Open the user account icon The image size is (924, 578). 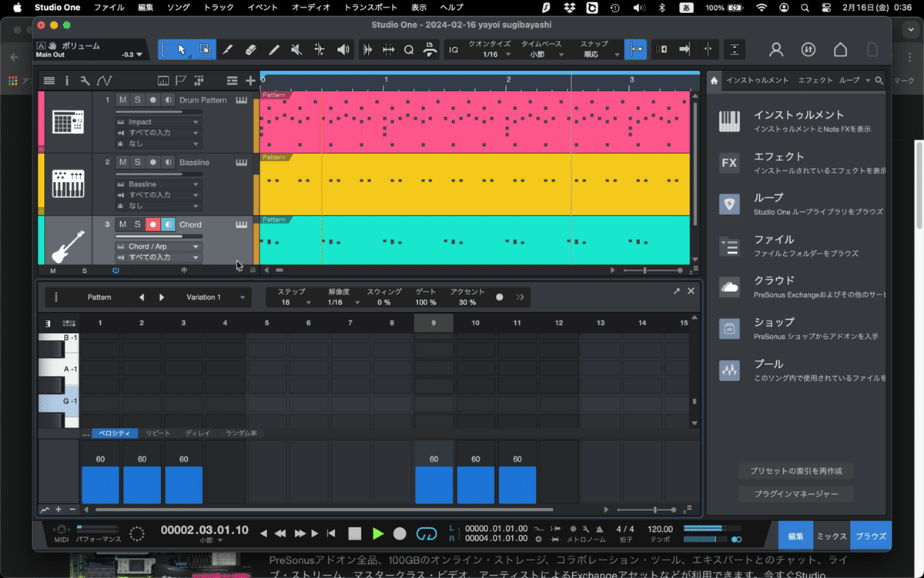pyautogui.click(x=776, y=49)
